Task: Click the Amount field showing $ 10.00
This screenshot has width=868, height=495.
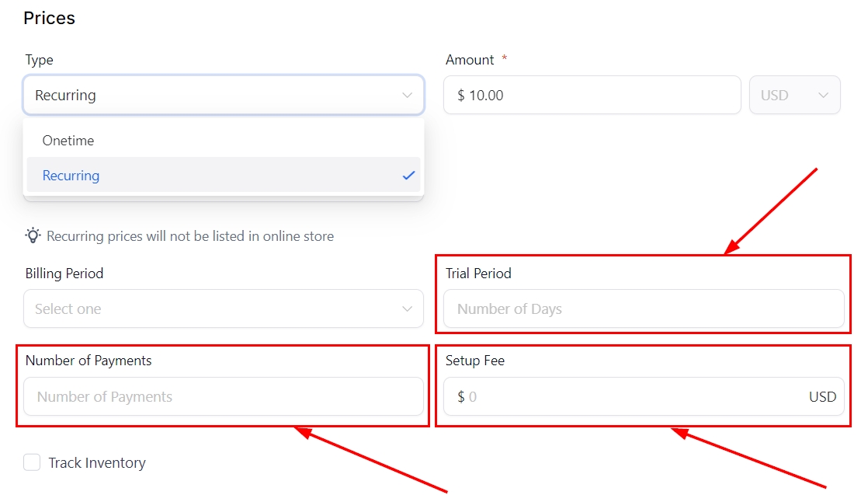Action: coord(590,96)
